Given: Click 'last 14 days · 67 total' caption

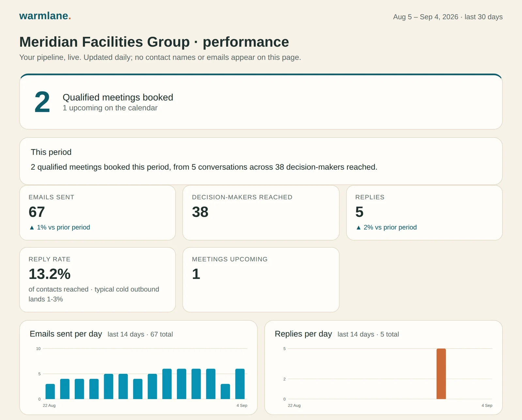Looking at the screenshot, I should pyautogui.click(x=140, y=335).
